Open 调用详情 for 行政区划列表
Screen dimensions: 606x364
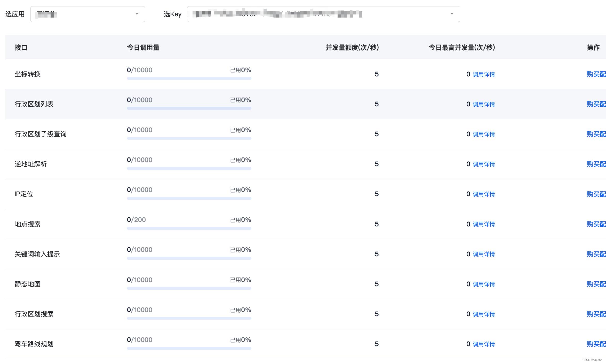point(483,104)
